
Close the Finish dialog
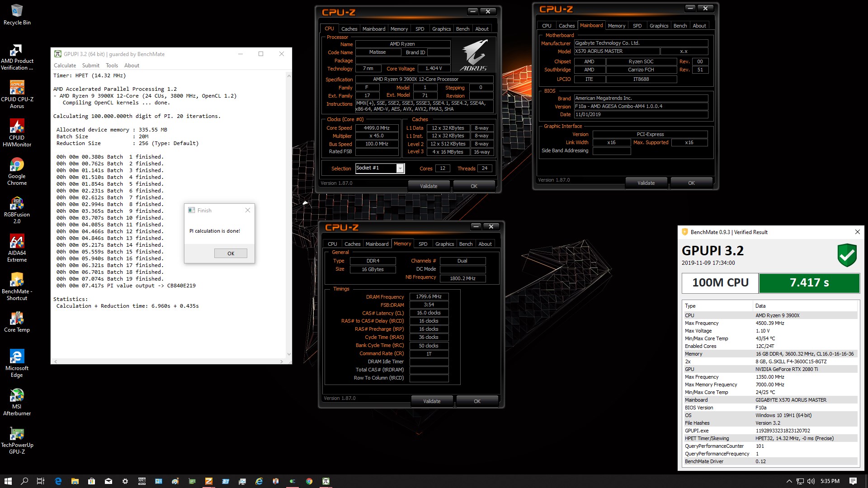click(247, 210)
